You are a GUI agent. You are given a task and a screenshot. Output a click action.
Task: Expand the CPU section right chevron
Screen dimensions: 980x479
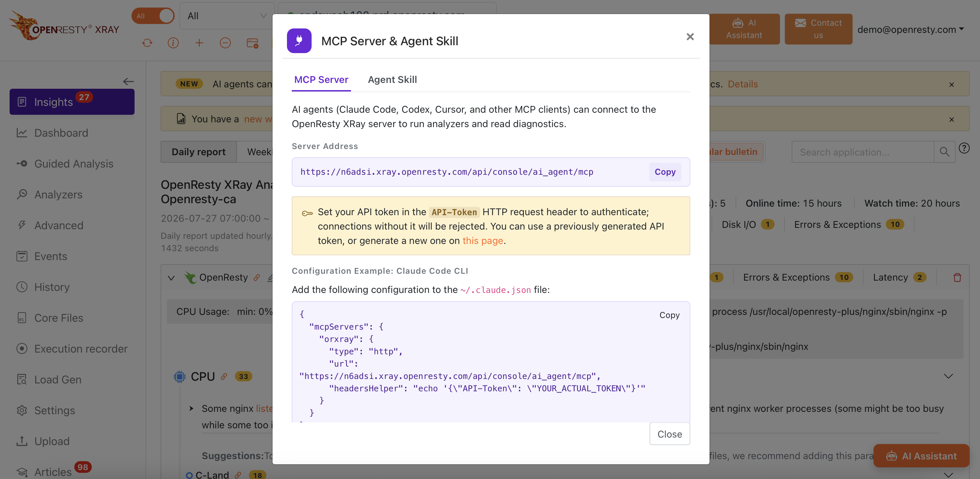tap(948, 376)
